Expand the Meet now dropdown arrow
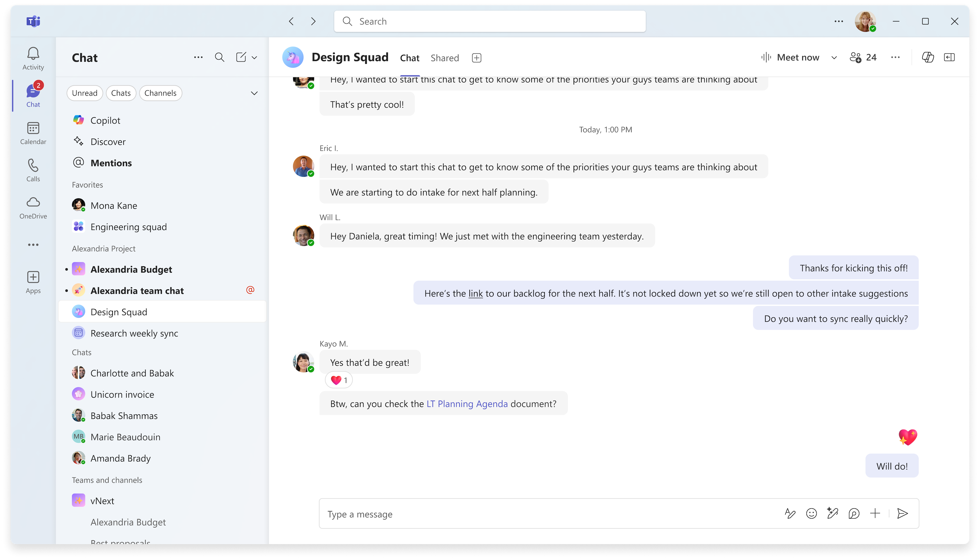 pyautogui.click(x=834, y=57)
